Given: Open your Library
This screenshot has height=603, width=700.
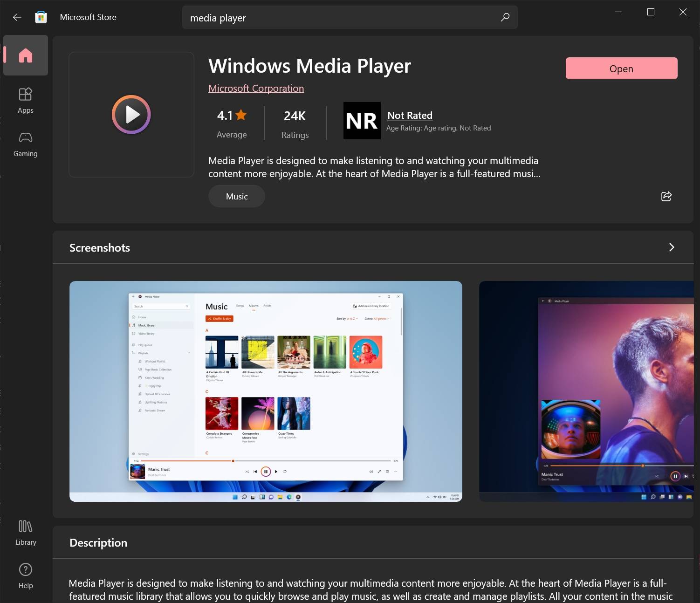Looking at the screenshot, I should tap(26, 532).
